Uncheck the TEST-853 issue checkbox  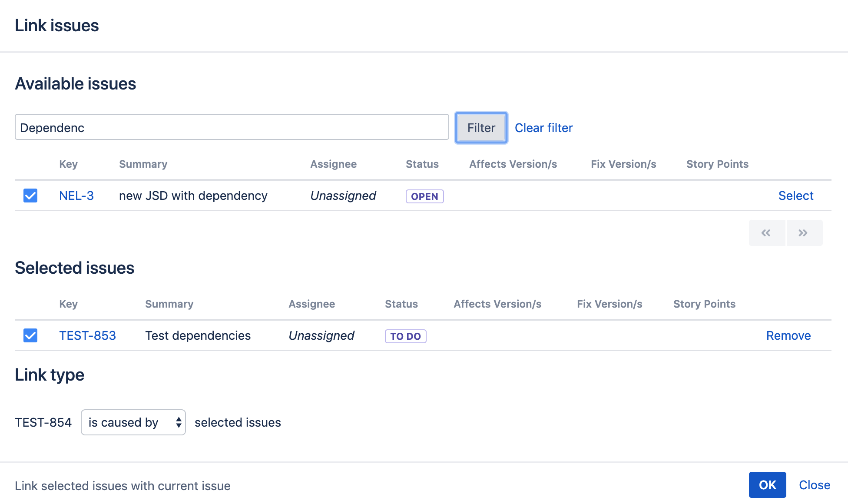pos(30,335)
